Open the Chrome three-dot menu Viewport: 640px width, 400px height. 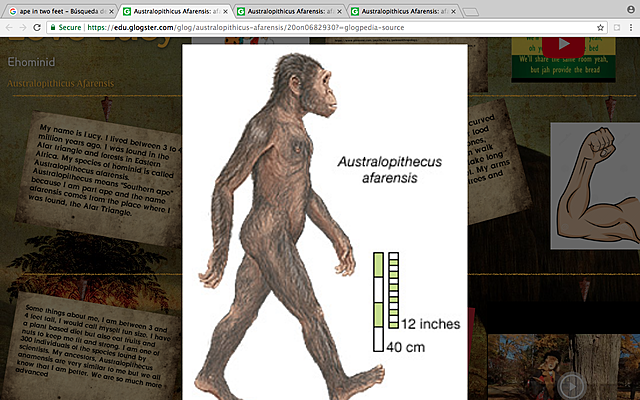[x=631, y=27]
